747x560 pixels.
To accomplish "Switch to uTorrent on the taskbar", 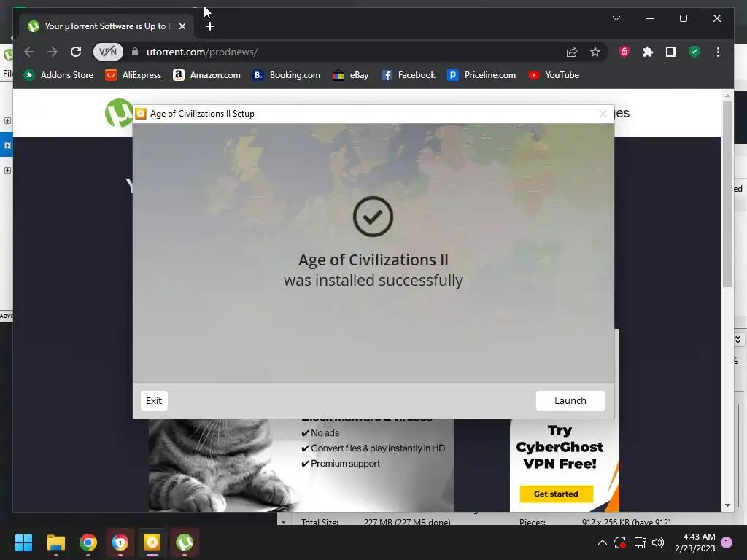I will [x=185, y=542].
